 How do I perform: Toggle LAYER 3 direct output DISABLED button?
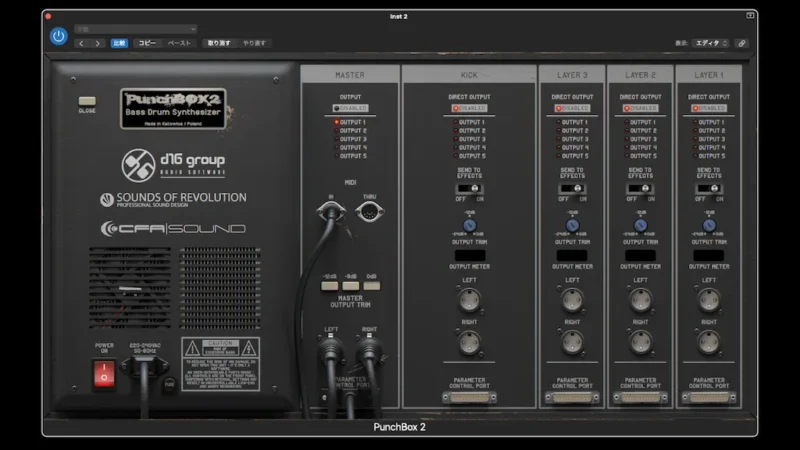(x=572, y=108)
